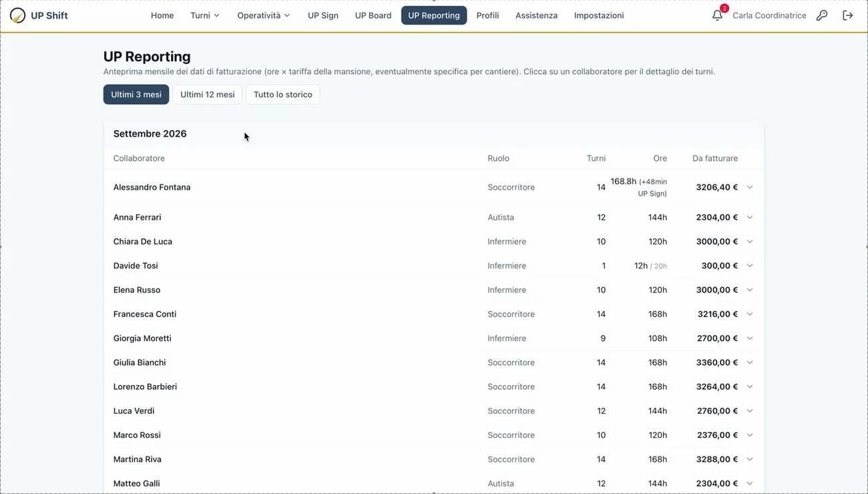This screenshot has width=868, height=494.
Task: Log out using the exit icon
Action: (x=848, y=15)
